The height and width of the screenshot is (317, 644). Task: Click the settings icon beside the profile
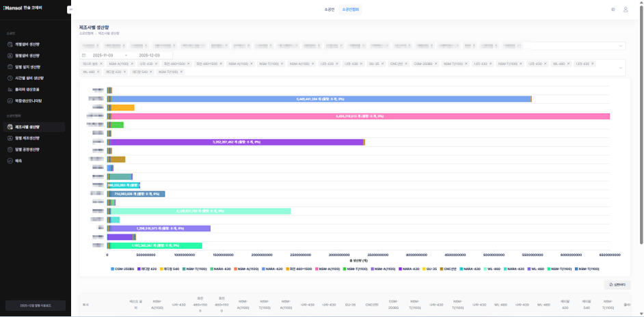[613, 10]
